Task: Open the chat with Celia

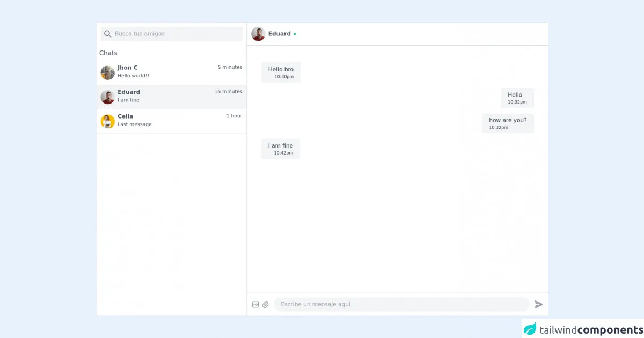Action: [x=172, y=121]
